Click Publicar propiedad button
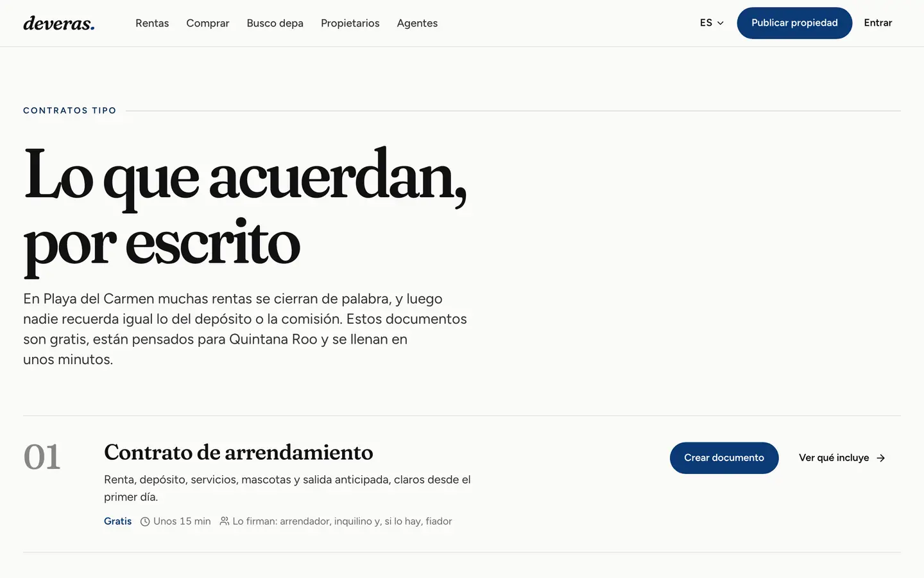Screen dimensions: 924x578 point(794,23)
